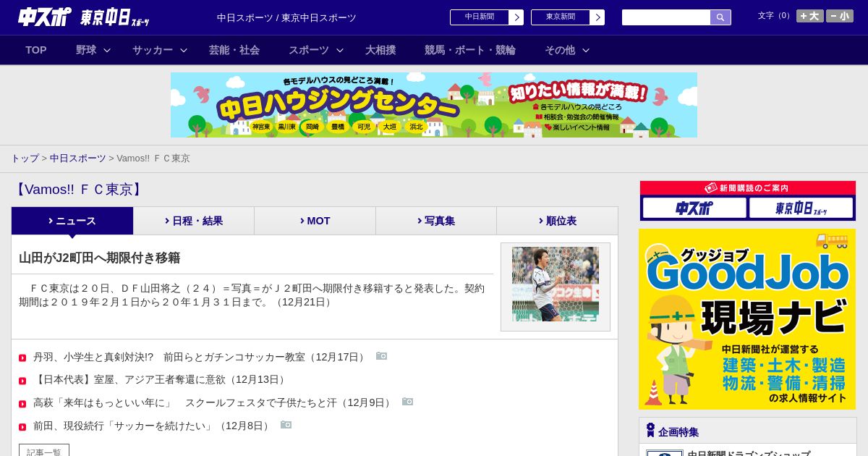Expand the その他 dropdown chevron
868x456 pixels.
[x=586, y=50]
